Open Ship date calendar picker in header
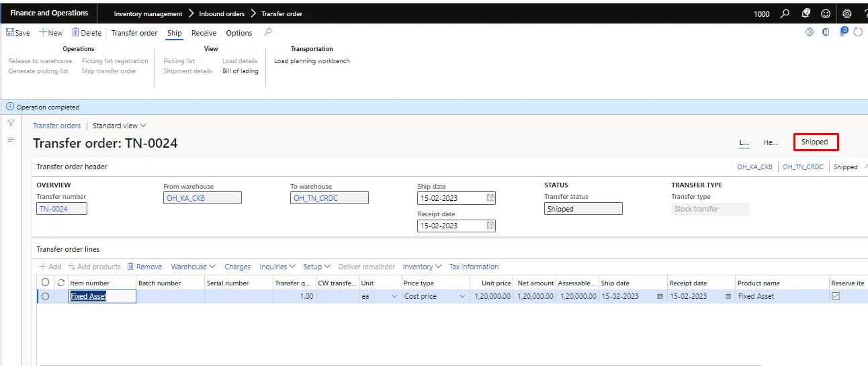868x366 pixels. tap(490, 198)
